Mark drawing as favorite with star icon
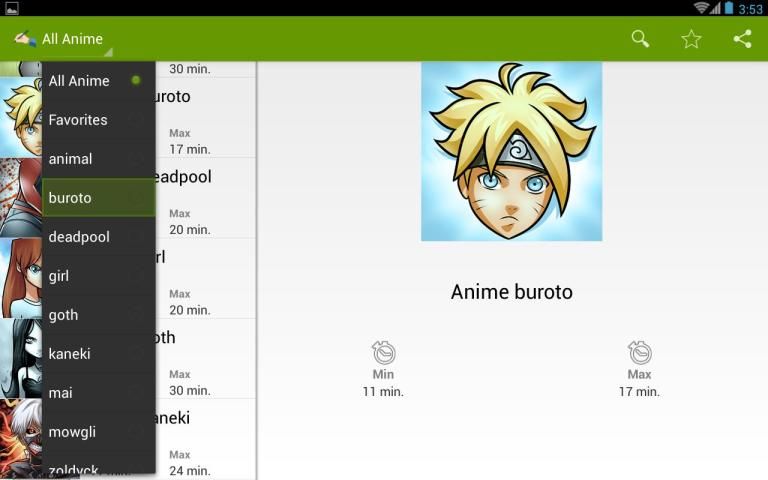The image size is (768, 480). pos(691,39)
